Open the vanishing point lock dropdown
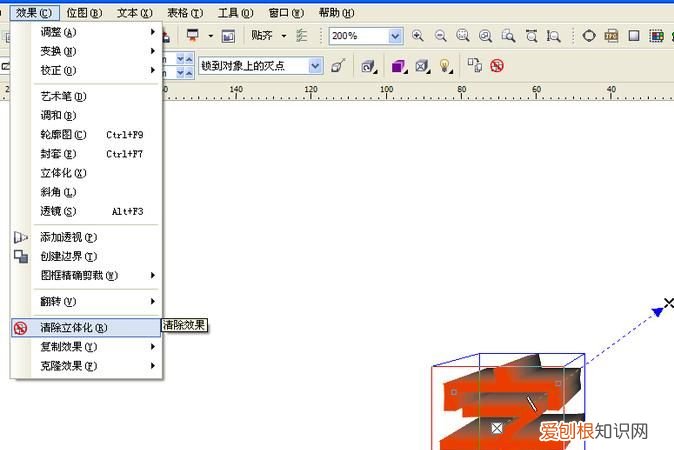 click(315, 66)
